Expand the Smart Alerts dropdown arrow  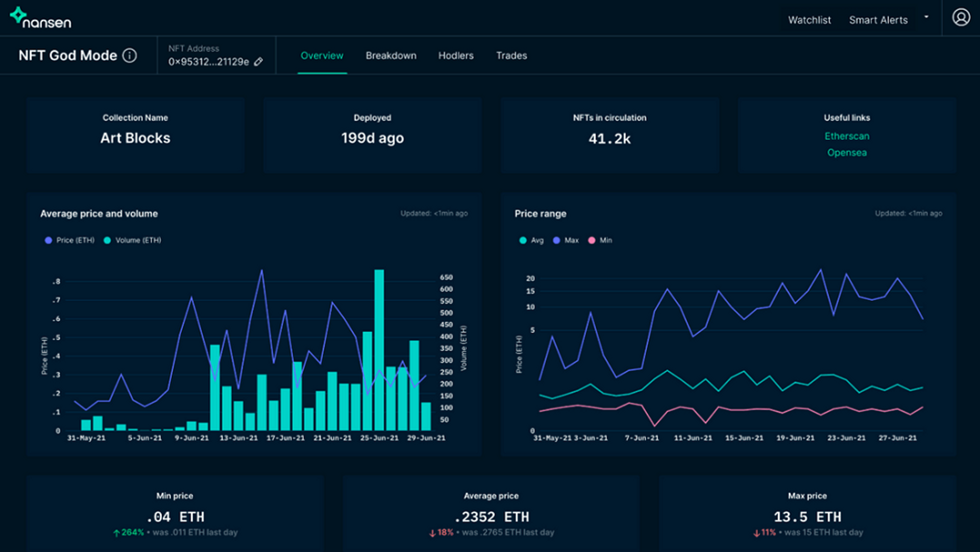click(x=927, y=17)
